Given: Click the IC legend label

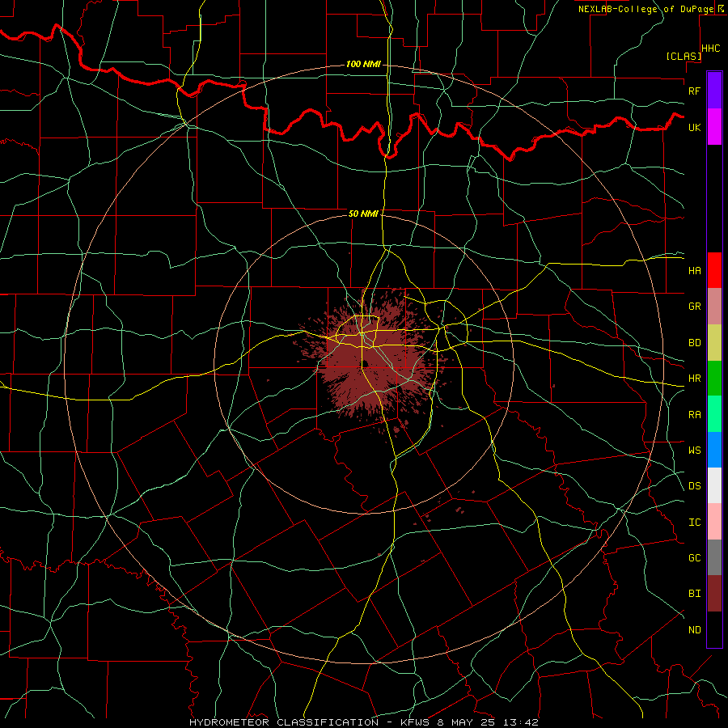Looking at the screenshot, I should [x=694, y=523].
